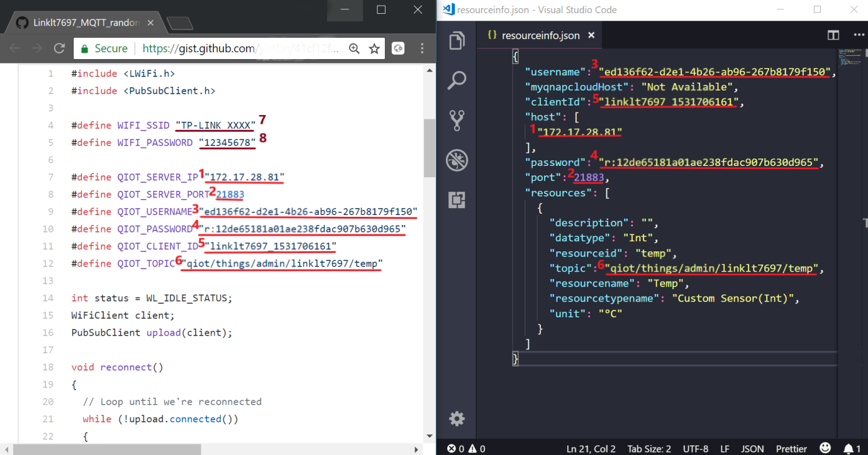The height and width of the screenshot is (455, 868).
Task: Go back in the Chrome browser
Action: click(14, 48)
